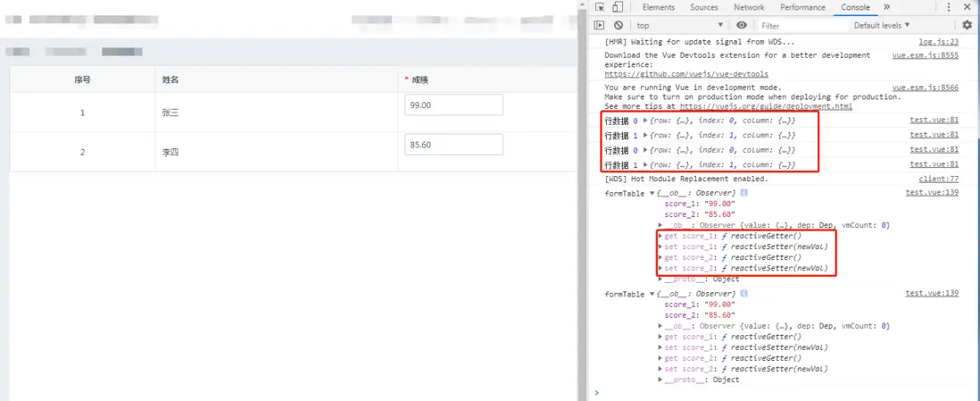Screen dimensions: 980x401
Task: Show more DevTools tabs via » chevron
Action: 887,7
